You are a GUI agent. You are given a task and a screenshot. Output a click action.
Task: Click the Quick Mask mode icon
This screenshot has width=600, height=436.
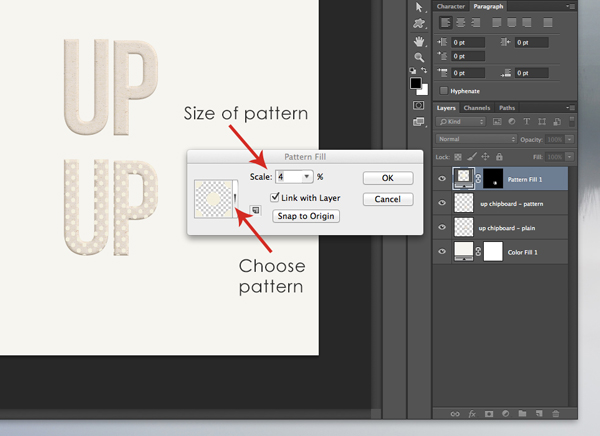(418, 104)
